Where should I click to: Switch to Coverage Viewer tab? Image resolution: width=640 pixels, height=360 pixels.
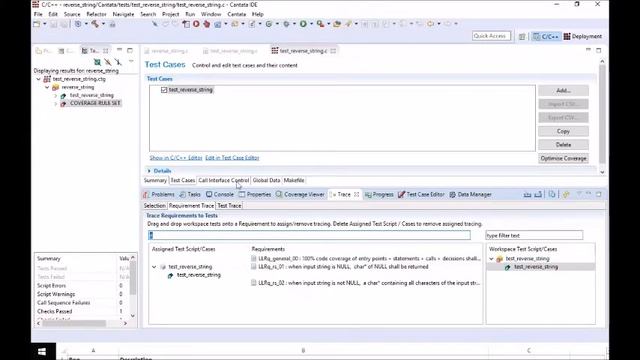pos(300,195)
